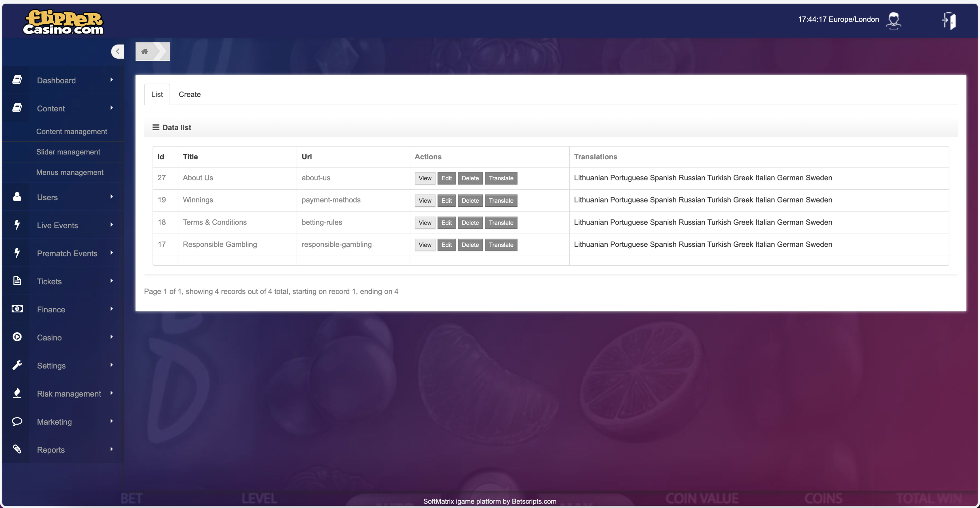
Task: Delete the Terms & Conditions entry
Action: coord(470,223)
